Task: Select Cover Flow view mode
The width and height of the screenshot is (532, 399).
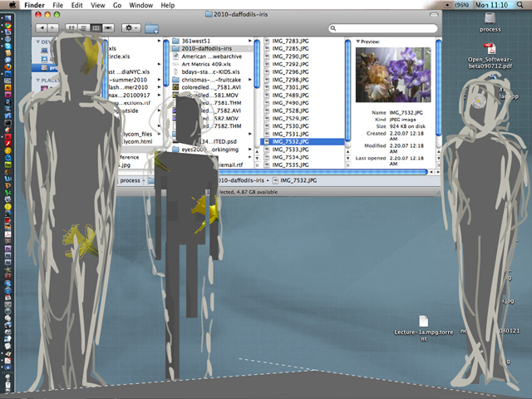Action: 109,28
